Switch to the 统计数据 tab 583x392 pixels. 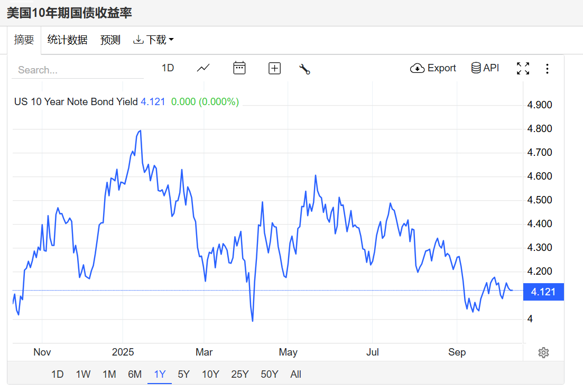coord(67,40)
